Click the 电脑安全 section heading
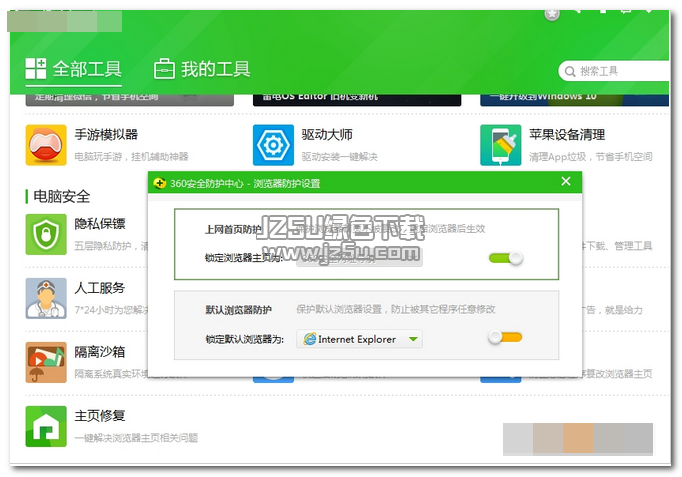682x477 pixels. point(62,197)
